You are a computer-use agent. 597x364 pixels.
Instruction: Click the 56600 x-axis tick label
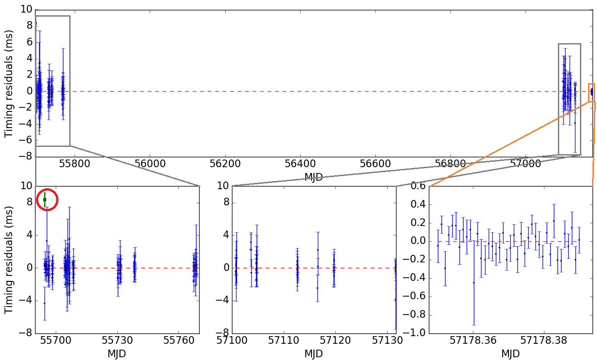tap(375, 164)
